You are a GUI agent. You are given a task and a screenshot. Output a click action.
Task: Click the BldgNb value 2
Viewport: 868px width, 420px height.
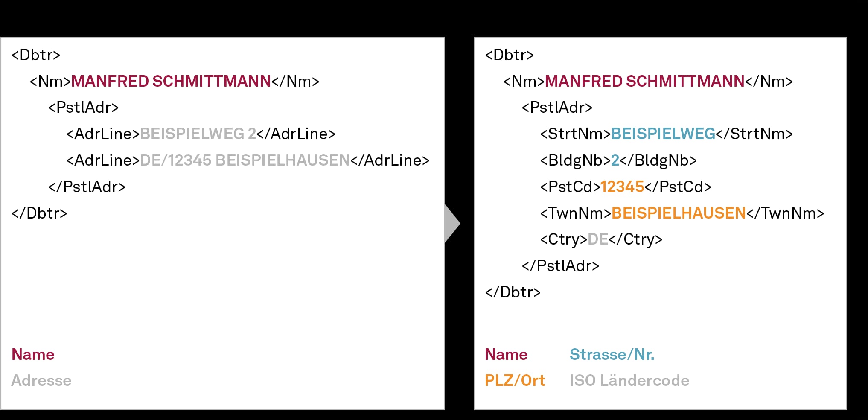pyautogui.click(x=615, y=160)
